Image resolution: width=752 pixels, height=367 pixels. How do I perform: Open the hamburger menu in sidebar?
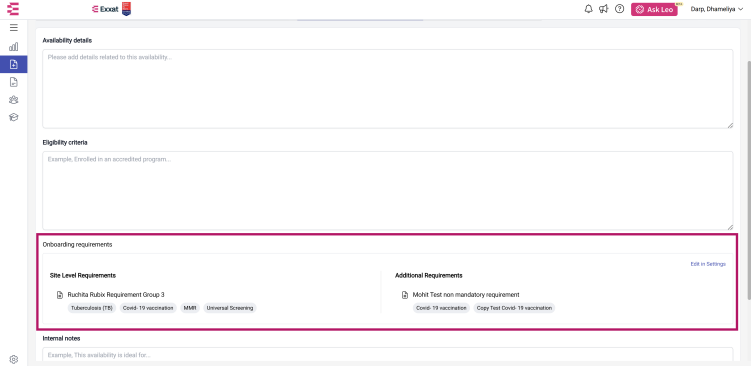(13, 28)
